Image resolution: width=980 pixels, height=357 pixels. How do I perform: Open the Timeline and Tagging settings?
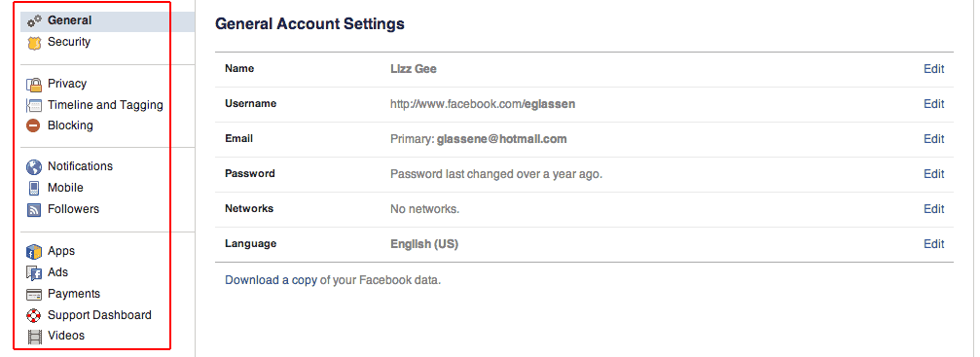tap(105, 105)
